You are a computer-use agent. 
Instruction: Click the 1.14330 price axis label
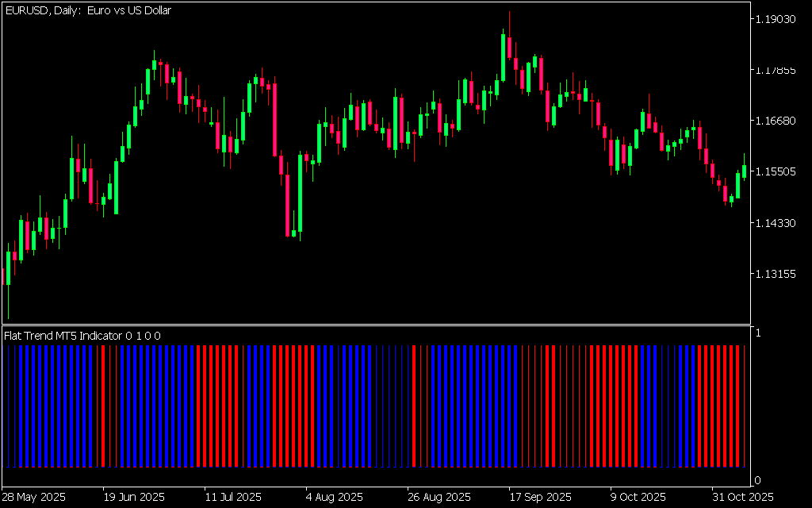[x=775, y=224]
